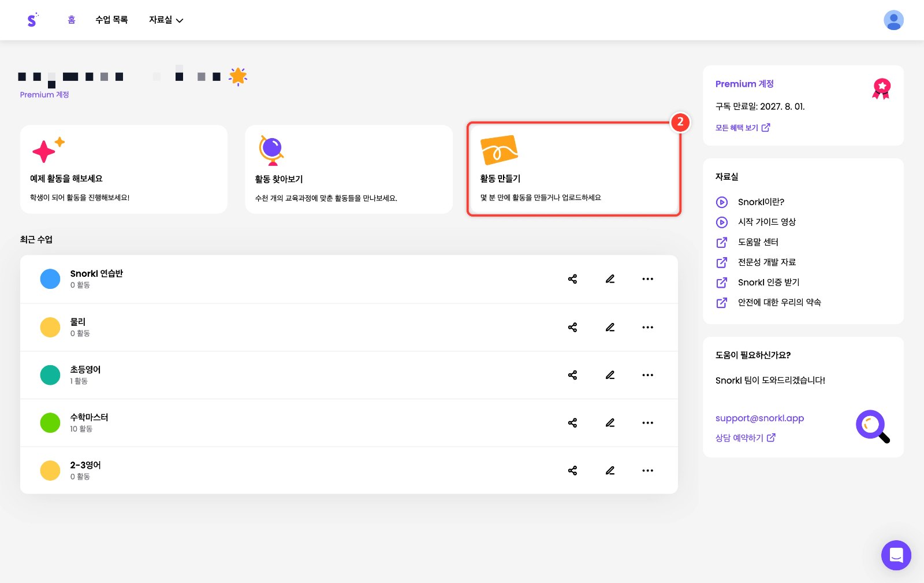Click the 상담 예약하기 link
The width and height of the screenshot is (924, 583).
pyautogui.click(x=746, y=438)
